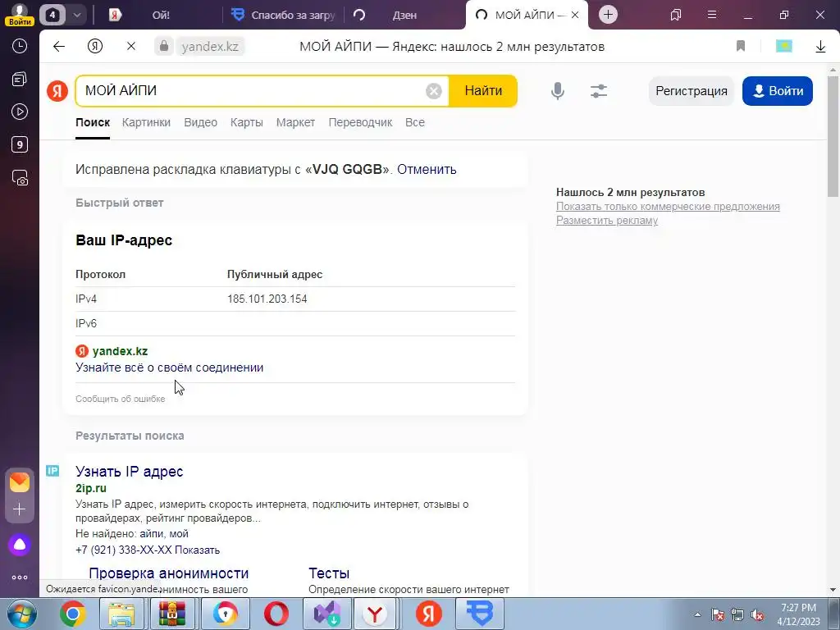Click the muted volume tray icon
Screen dimensions: 840x630
tap(757, 615)
